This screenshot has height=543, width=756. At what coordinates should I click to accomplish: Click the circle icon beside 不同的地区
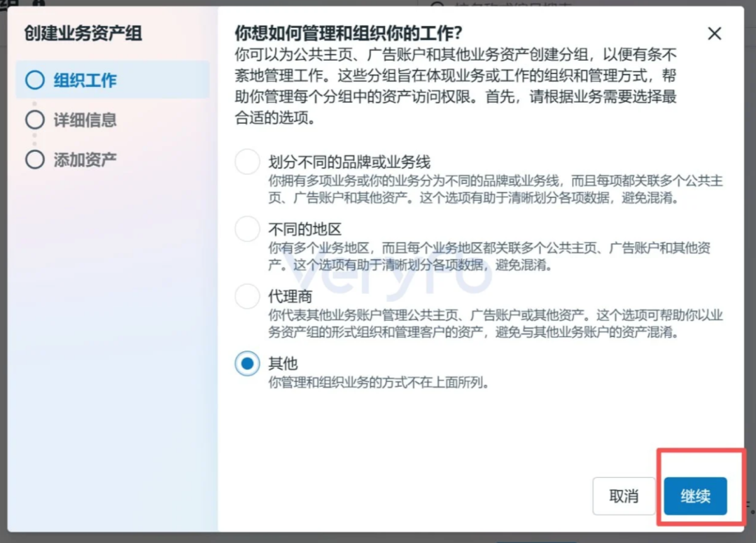coord(246,229)
